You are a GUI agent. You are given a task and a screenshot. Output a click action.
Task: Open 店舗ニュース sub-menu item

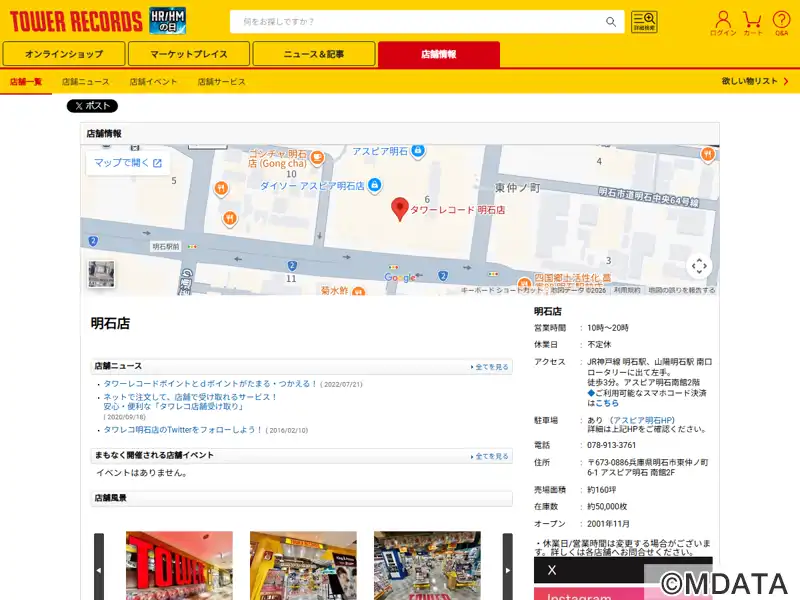(x=86, y=82)
